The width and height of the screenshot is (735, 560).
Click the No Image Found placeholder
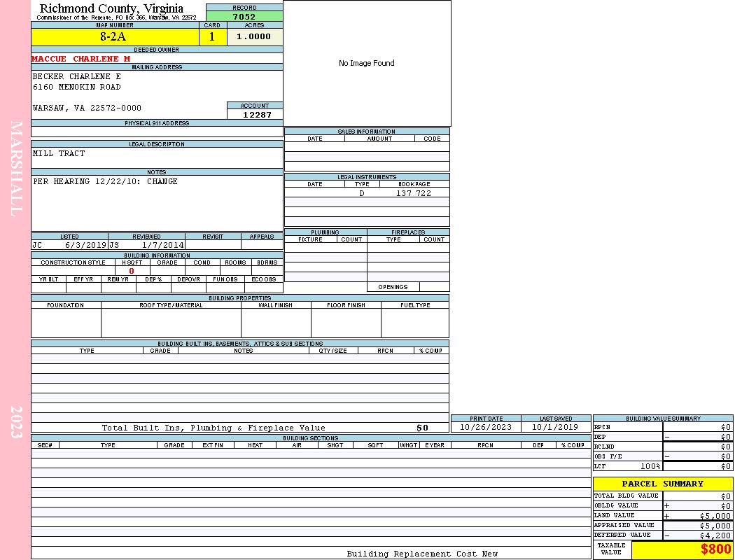click(x=367, y=64)
